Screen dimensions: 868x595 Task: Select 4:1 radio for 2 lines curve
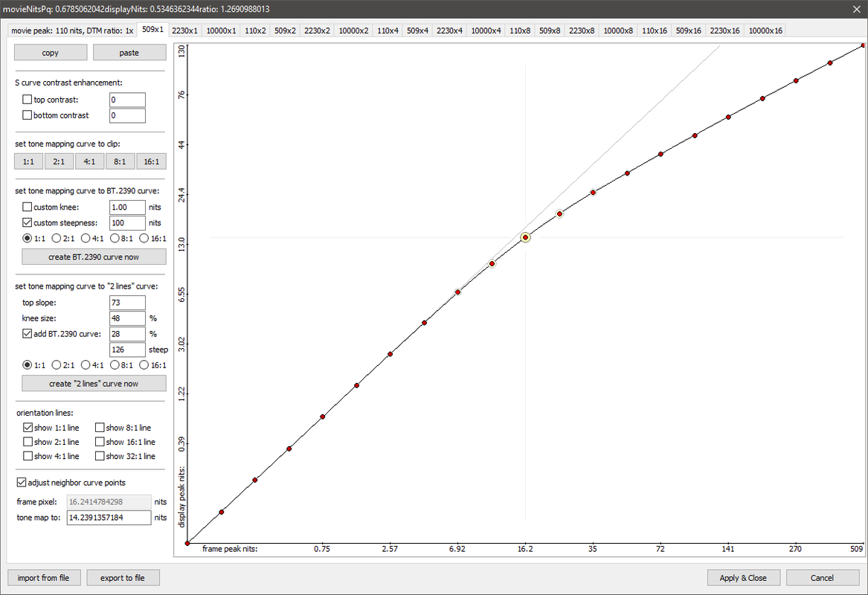[86, 365]
